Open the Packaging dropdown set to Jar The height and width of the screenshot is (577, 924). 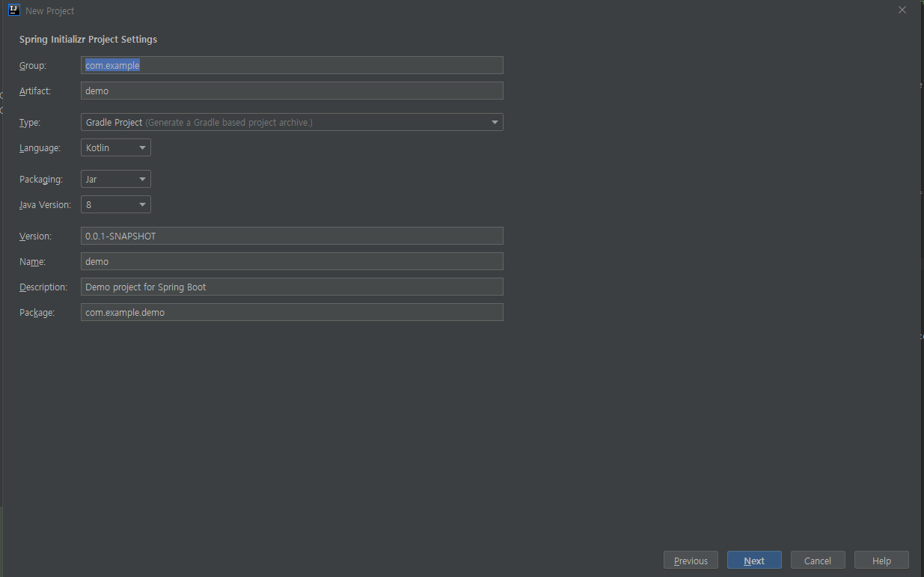[x=116, y=179]
